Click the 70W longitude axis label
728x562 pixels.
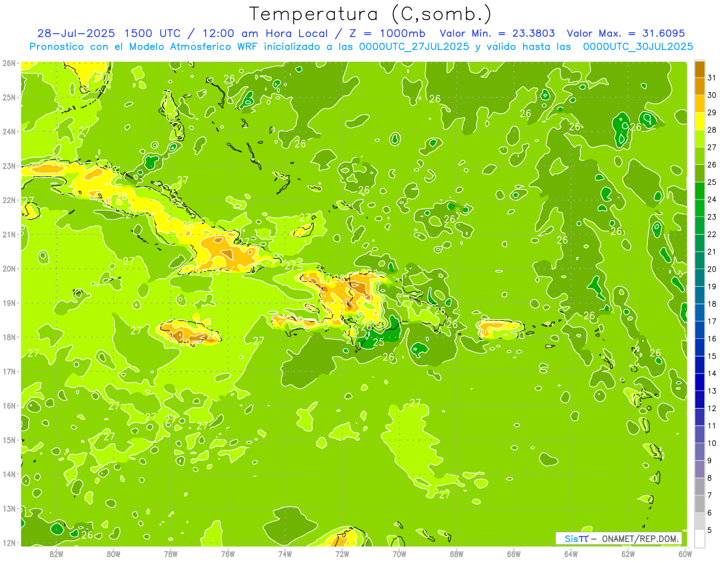[x=399, y=554]
